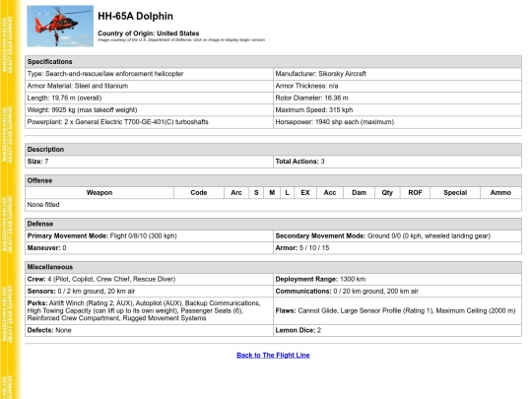Select the HH-65A Dolphin page title
The image size is (532, 399).
coord(135,16)
